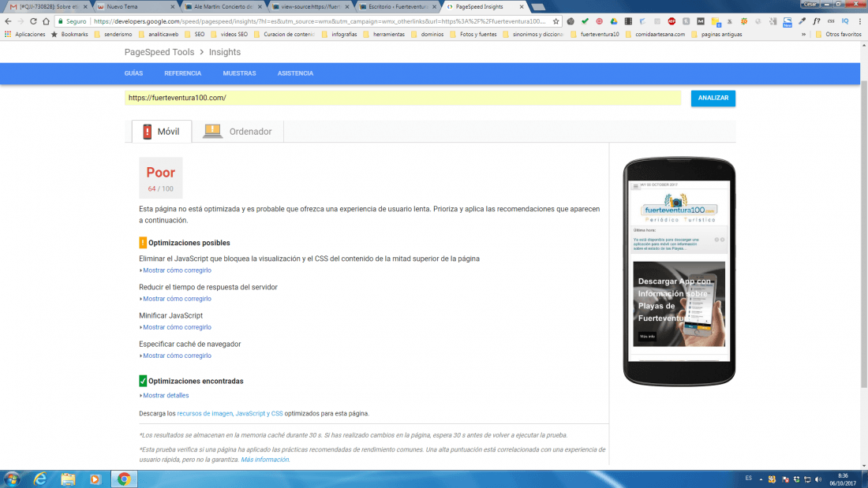The image size is (868, 488).
Task: Open the Windows Start menu
Action: click(x=12, y=479)
